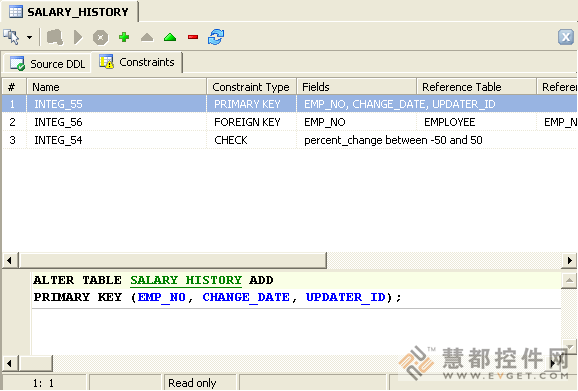The image size is (578, 391).
Task: Click CHANGE_DATE in the SQL statement
Action: (x=246, y=297)
